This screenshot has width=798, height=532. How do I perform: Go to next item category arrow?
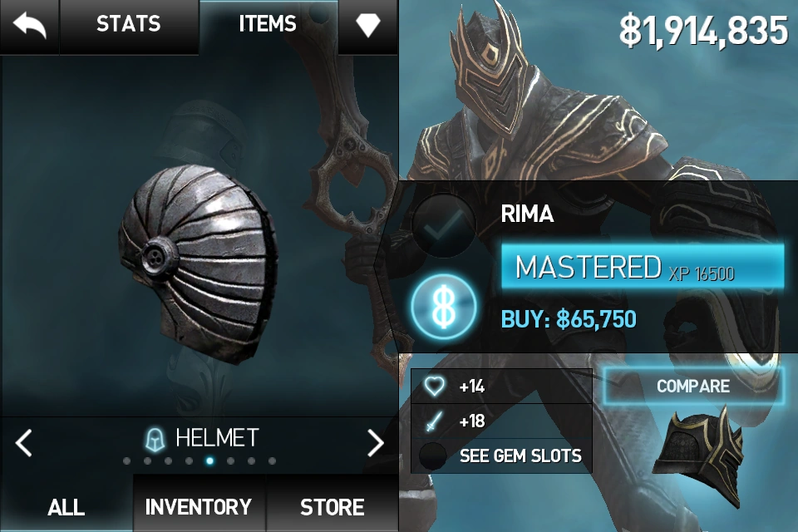(x=376, y=442)
